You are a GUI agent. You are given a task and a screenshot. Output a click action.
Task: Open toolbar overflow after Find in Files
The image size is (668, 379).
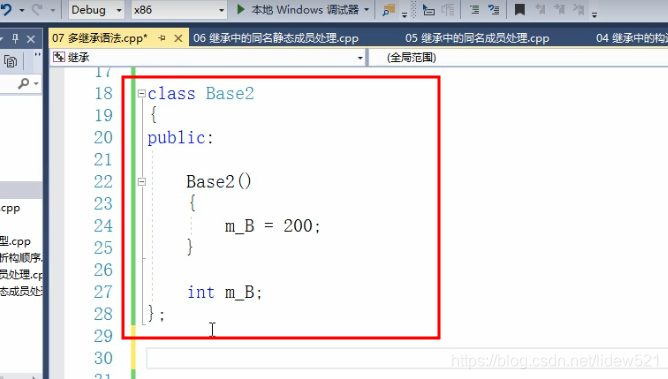[x=404, y=14]
